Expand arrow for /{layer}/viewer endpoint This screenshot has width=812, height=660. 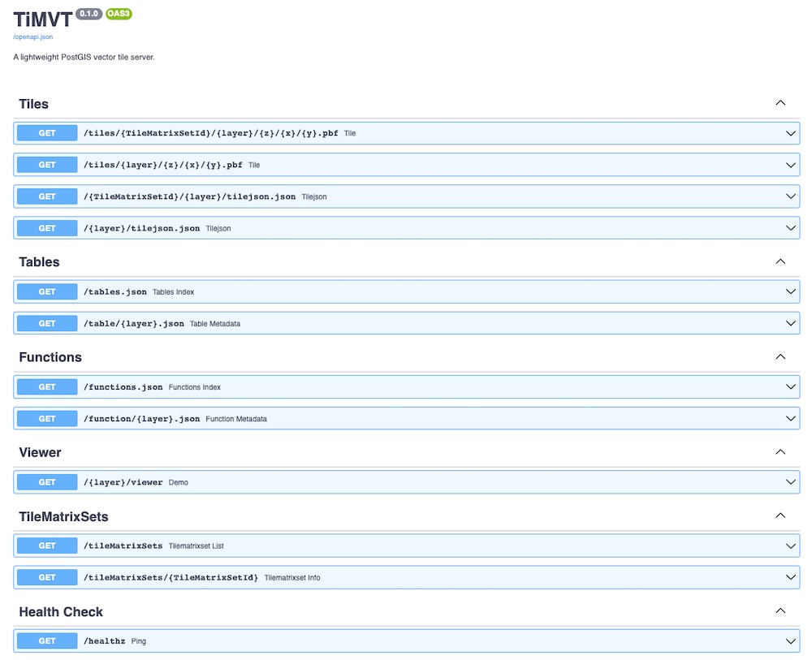click(x=791, y=482)
